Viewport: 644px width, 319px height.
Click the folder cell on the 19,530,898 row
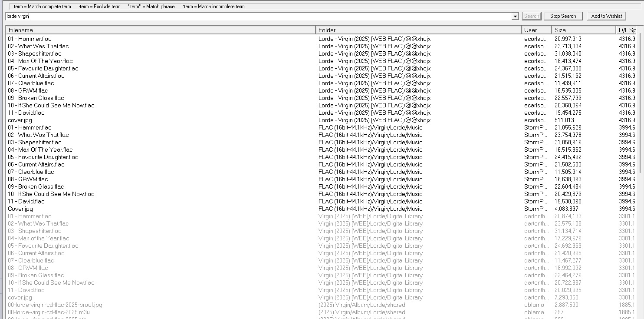coord(370,201)
